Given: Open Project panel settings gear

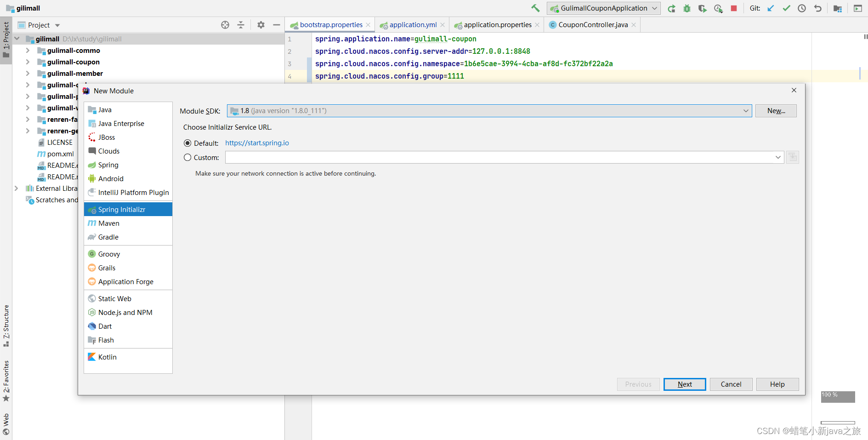Looking at the screenshot, I should pyautogui.click(x=261, y=25).
